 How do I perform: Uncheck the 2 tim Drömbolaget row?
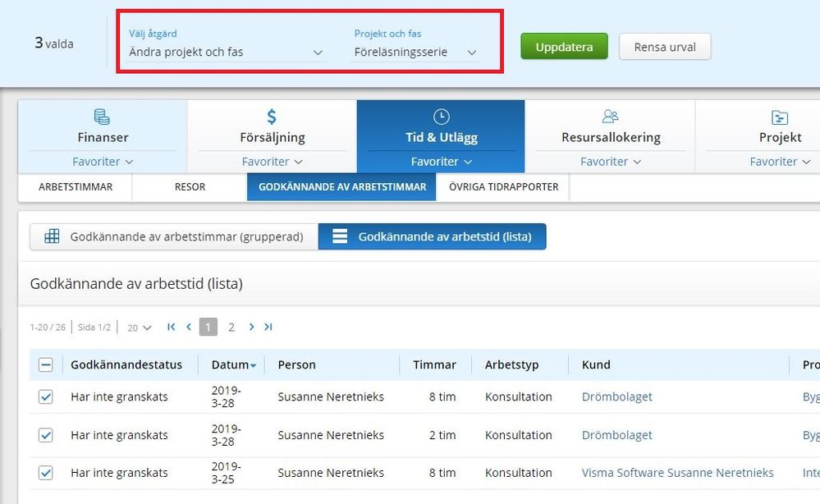pyautogui.click(x=46, y=435)
